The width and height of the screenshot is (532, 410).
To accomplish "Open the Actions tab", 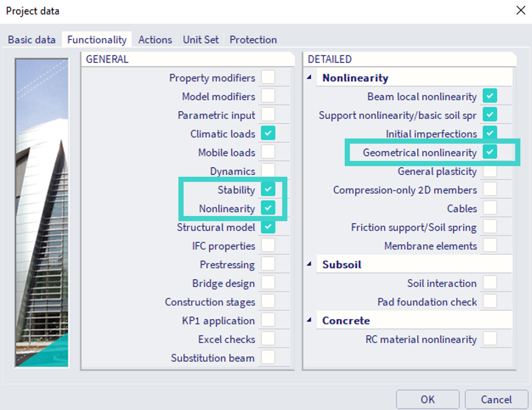I will (x=155, y=40).
